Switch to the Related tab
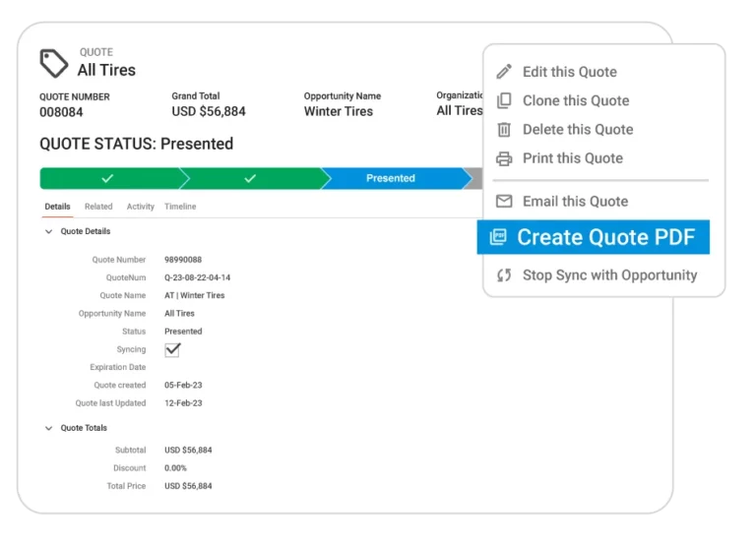The height and width of the screenshot is (545, 756). click(x=98, y=207)
